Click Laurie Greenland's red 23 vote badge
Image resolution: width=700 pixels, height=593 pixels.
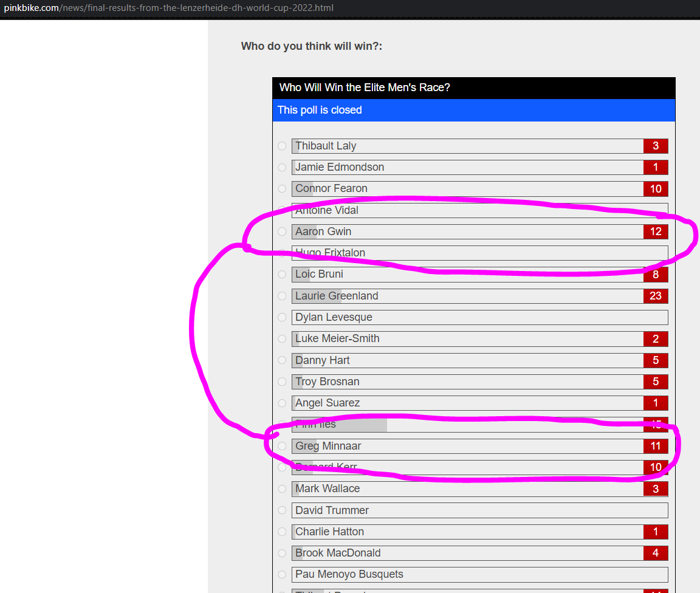pos(656,296)
